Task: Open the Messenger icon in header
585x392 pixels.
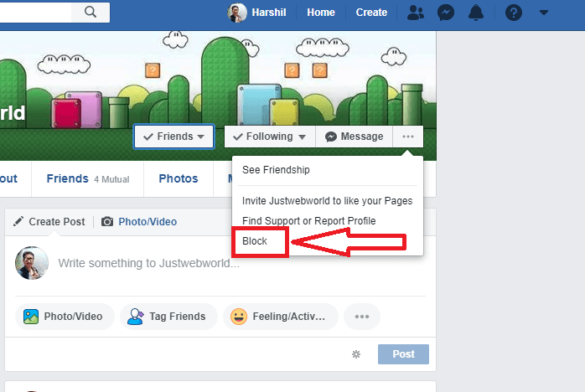Action: pyautogui.click(x=446, y=13)
